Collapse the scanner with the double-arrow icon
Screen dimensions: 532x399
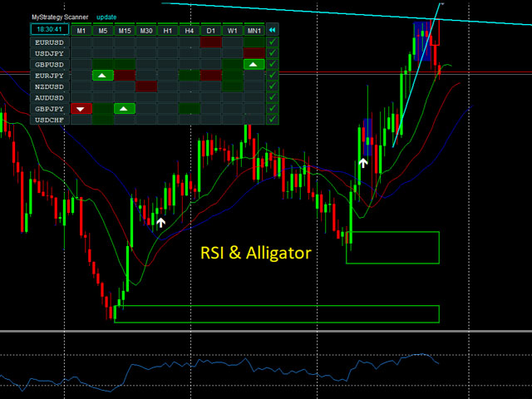272,30
